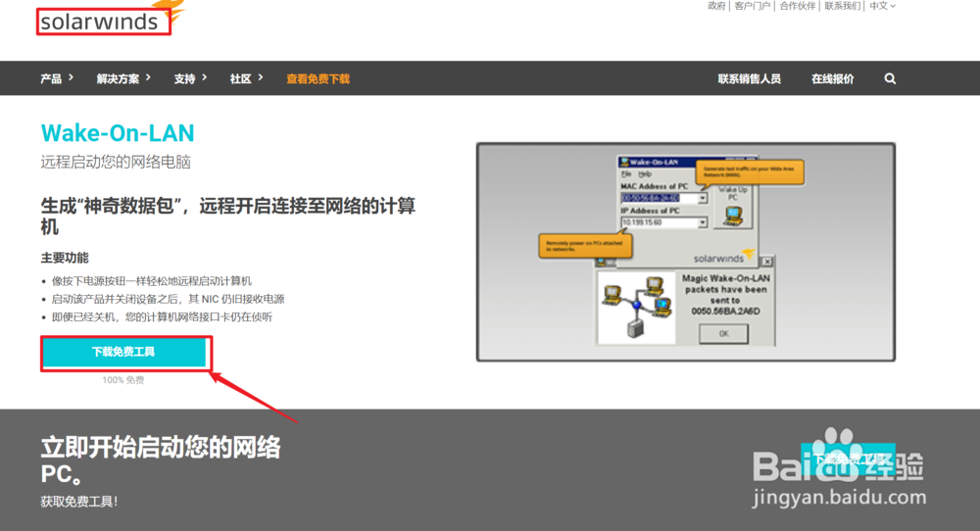Click the Wake-On-LAN page heading
980x531 pixels.
(x=118, y=133)
